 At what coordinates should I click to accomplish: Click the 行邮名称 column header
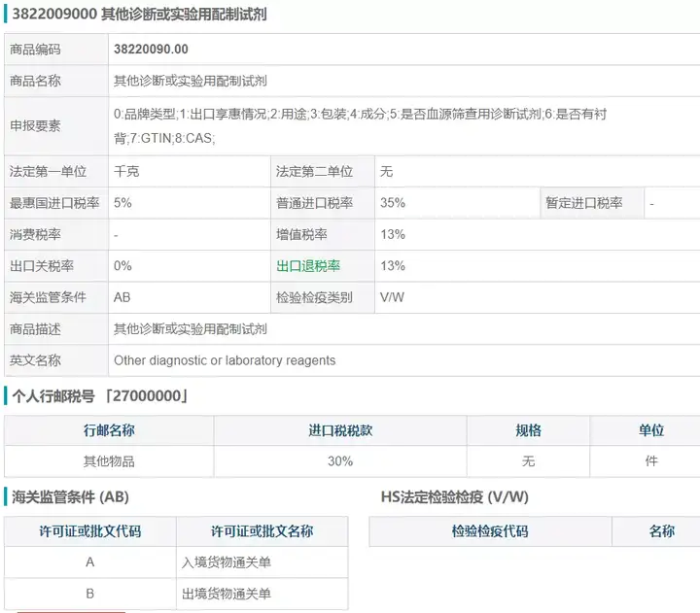109,430
